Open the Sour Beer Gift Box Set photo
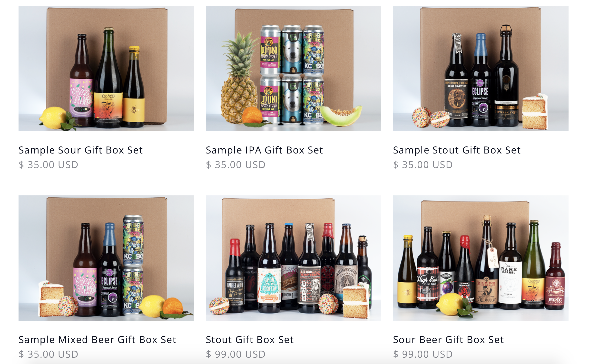590x364 pixels. (x=481, y=258)
